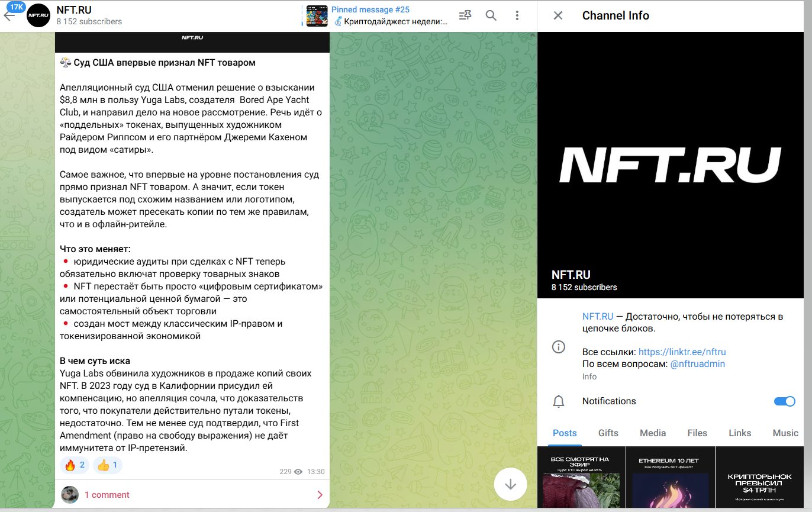Expand comments with the red chevron arrow
812x512 pixels.
[x=320, y=495]
